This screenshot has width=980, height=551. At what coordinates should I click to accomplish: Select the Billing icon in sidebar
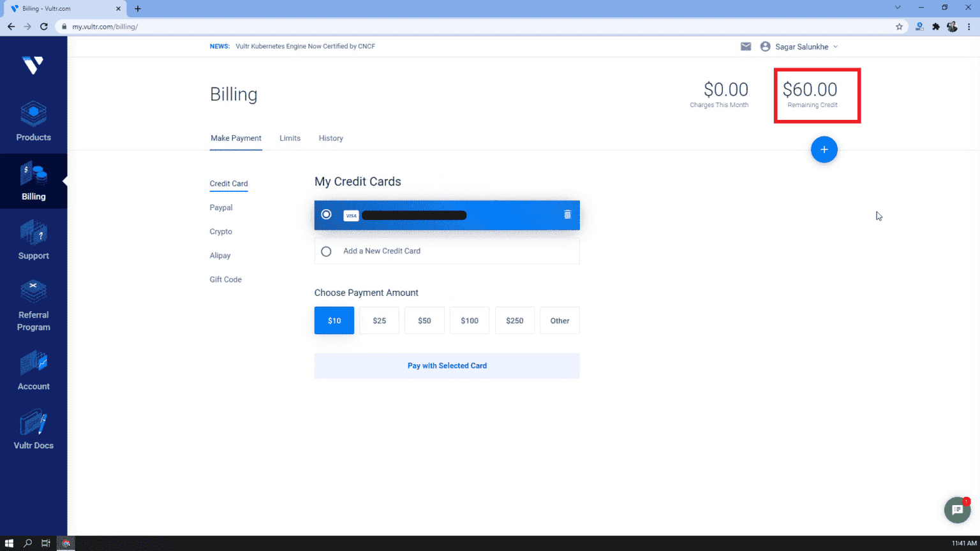tap(33, 181)
